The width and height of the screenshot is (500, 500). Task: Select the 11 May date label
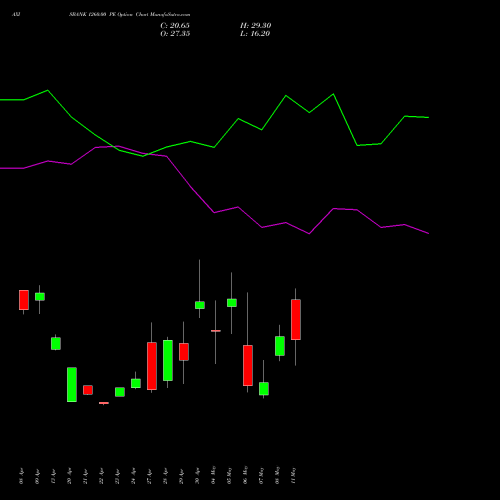(293, 475)
